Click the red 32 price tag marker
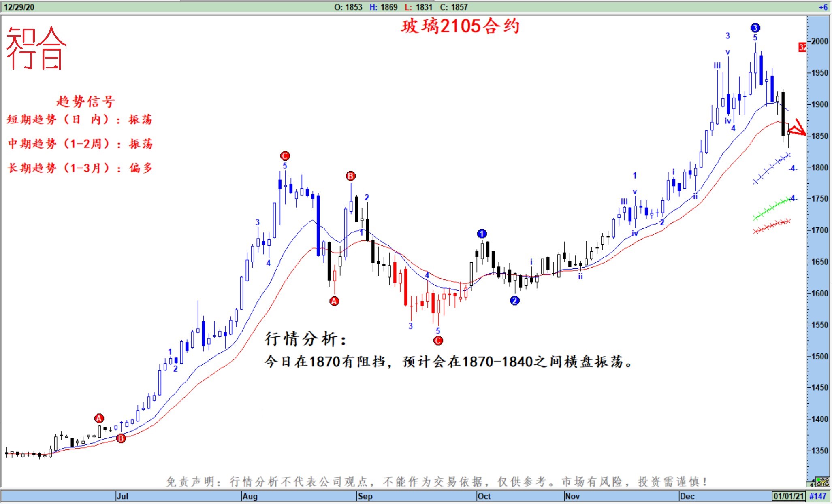Viewport: 832px width, 504px height. click(802, 47)
